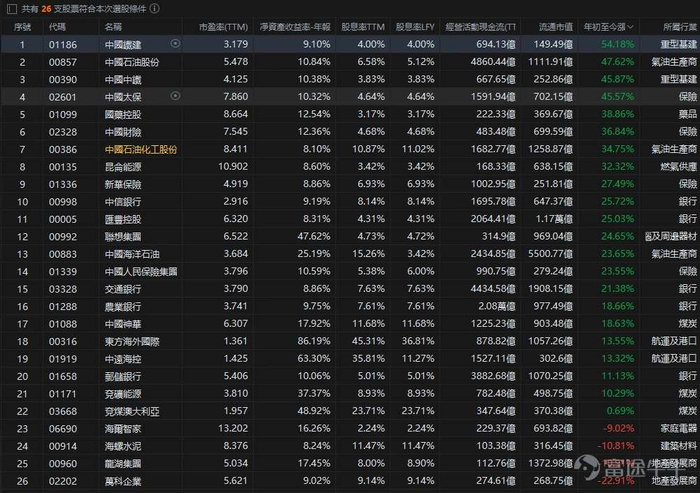Click the 54.18% year-to-date gain value
The width and height of the screenshot is (700, 493).
click(617, 45)
